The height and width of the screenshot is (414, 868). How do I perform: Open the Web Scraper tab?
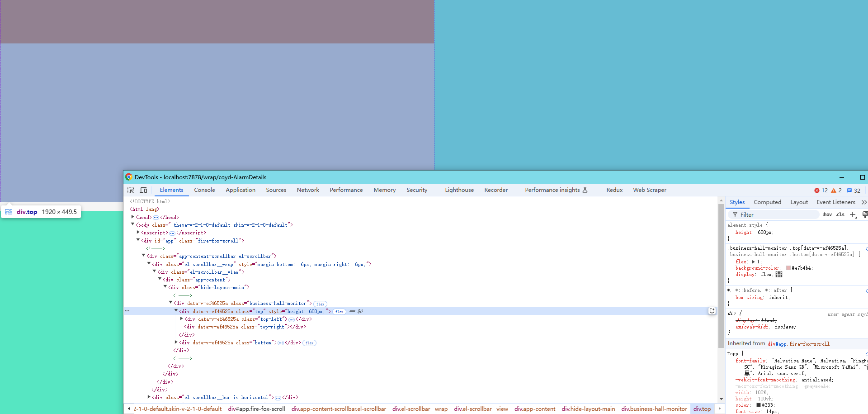point(650,190)
